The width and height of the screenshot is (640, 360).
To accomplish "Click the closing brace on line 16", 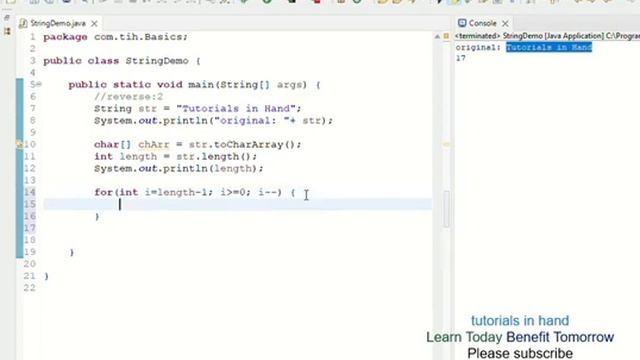I will click(97, 216).
